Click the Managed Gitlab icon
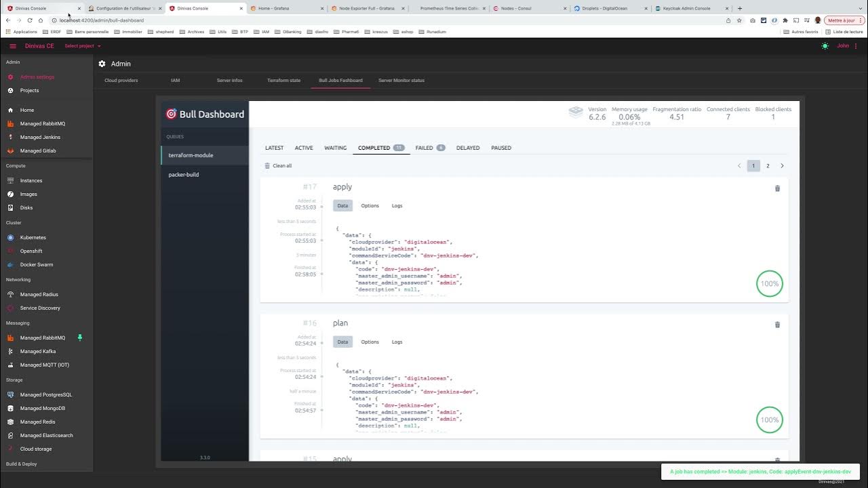Screen dimensions: 868x488 pyautogui.click(x=11, y=150)
